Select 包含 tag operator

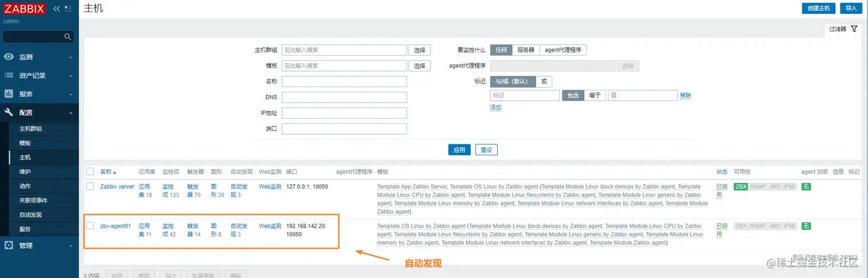click(x=573, y=96)
